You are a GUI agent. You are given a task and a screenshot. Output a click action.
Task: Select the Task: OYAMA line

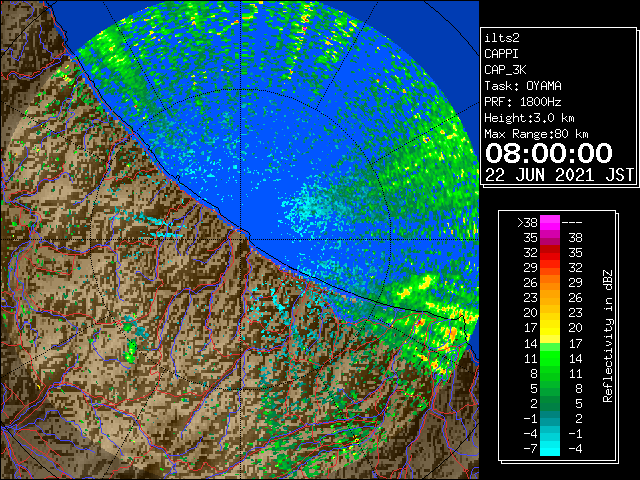pos(523,86)
